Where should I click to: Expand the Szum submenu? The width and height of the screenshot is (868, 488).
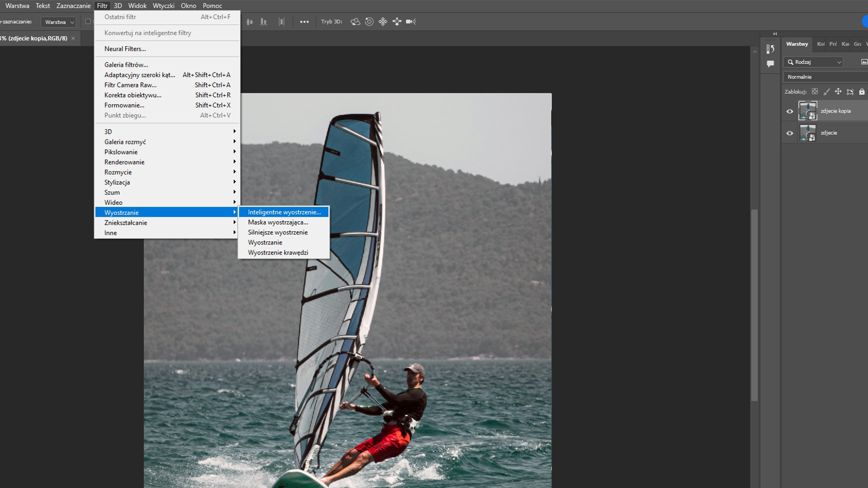point(167,192)
